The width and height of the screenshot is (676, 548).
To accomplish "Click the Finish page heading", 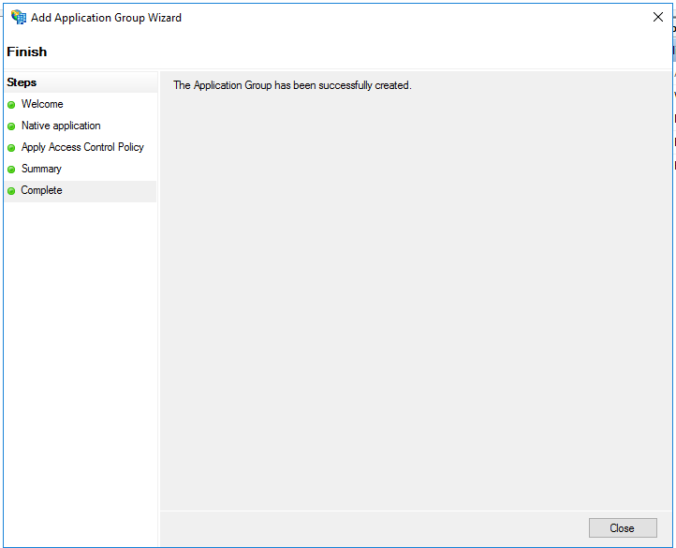I will click(27, 52).
